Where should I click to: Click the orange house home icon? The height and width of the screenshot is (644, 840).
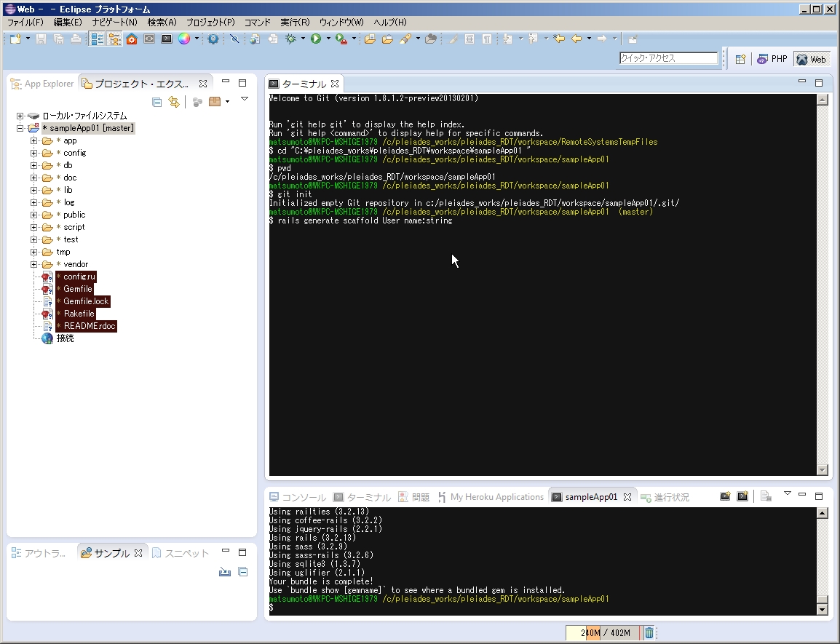tap(132, 39)
